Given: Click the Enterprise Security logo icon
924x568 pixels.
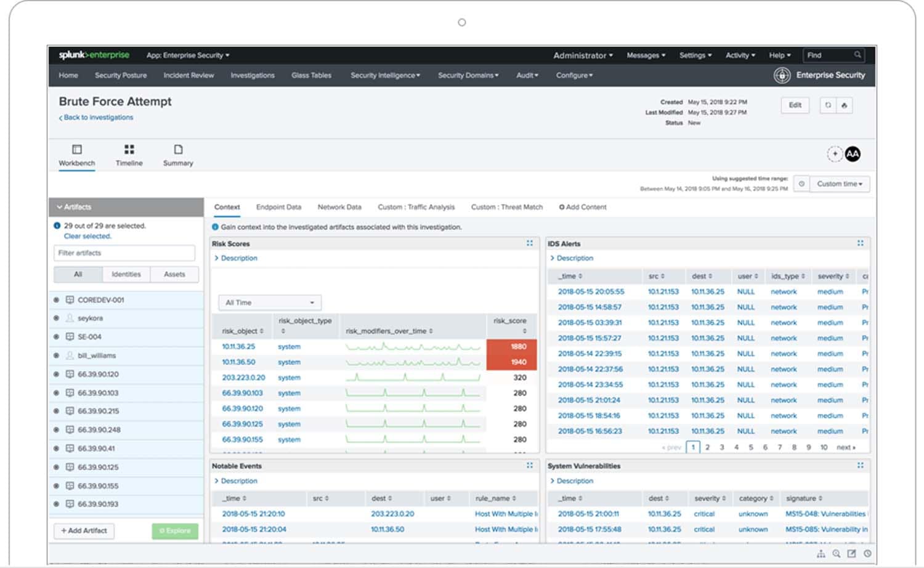Looking at the screenshot, I should point(782,75).
